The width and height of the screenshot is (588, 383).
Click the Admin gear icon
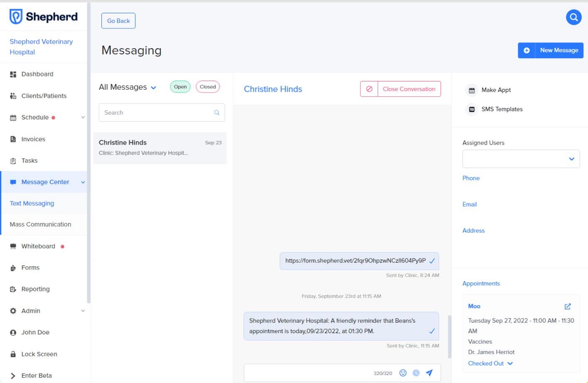pos(13,311)
